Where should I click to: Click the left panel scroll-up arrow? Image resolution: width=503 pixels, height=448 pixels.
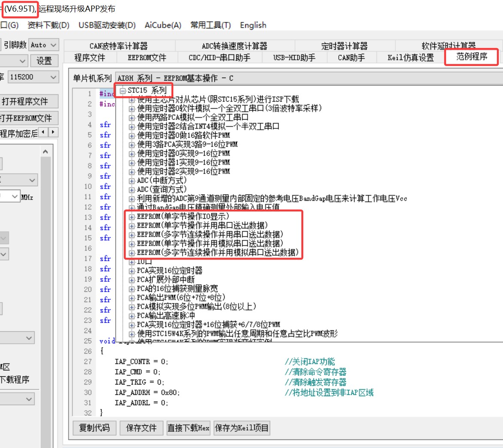pos(45,151)
